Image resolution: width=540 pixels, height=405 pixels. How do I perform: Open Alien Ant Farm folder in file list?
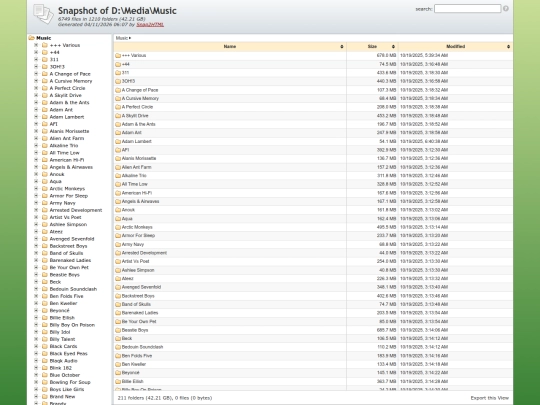click(136, 167)
